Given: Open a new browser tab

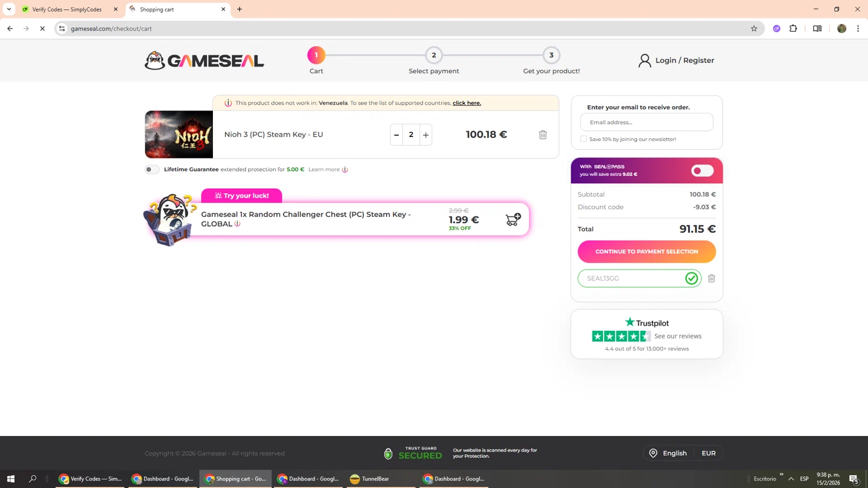Looking at the screenshot, I should point(240,9).
